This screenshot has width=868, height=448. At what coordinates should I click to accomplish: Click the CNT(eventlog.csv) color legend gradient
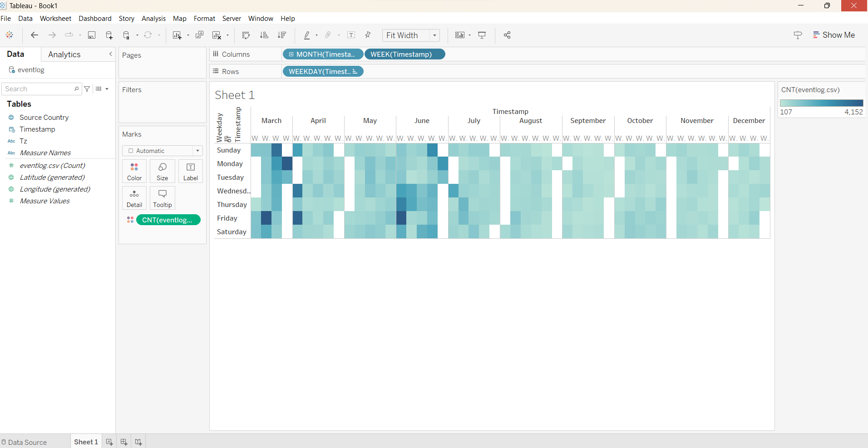pyautogui.click(x=821, y=103)
